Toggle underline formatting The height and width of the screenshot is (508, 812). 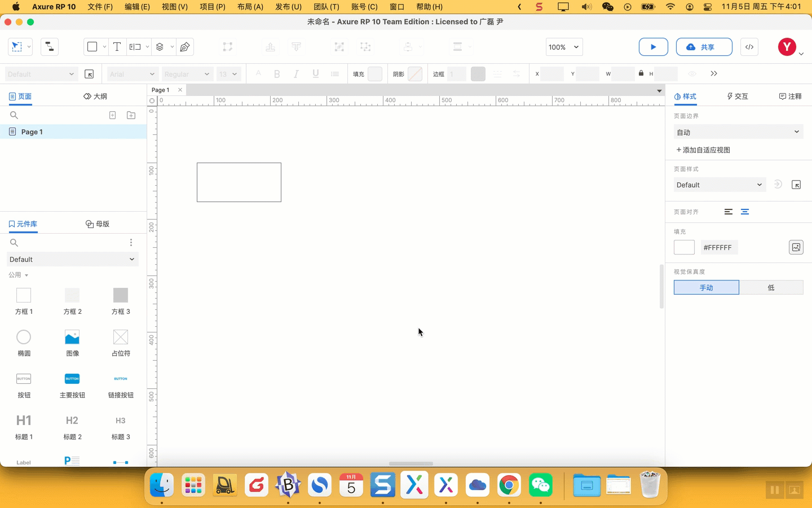point(316,74)
